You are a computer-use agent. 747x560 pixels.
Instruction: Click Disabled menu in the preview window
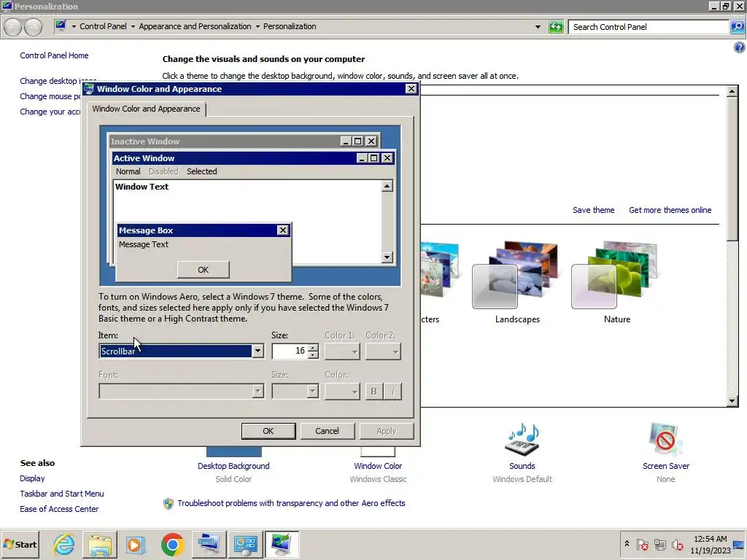(x=163, y=171)
